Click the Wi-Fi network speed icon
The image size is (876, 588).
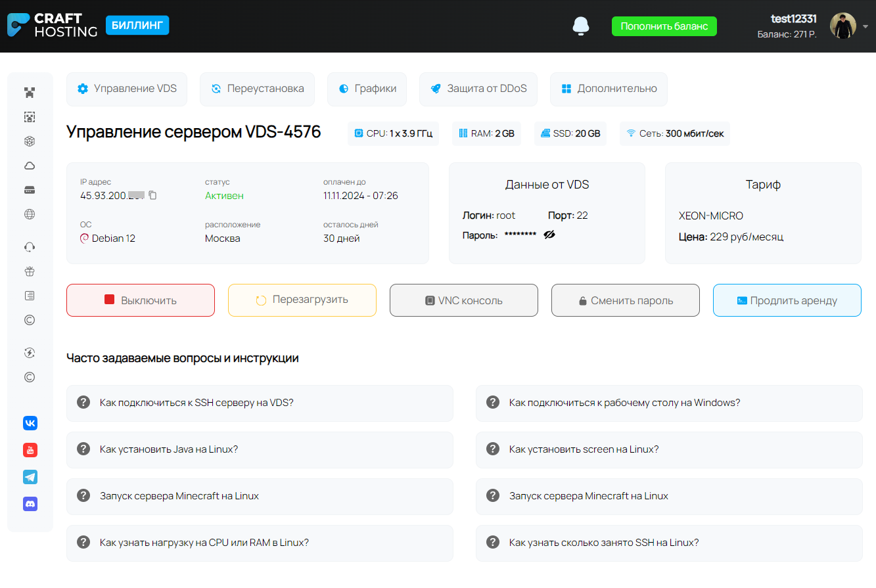[x=631, y=133]
